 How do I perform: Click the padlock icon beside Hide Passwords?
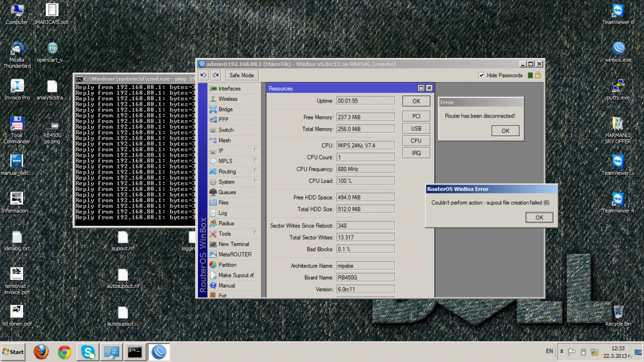[538, 76]
